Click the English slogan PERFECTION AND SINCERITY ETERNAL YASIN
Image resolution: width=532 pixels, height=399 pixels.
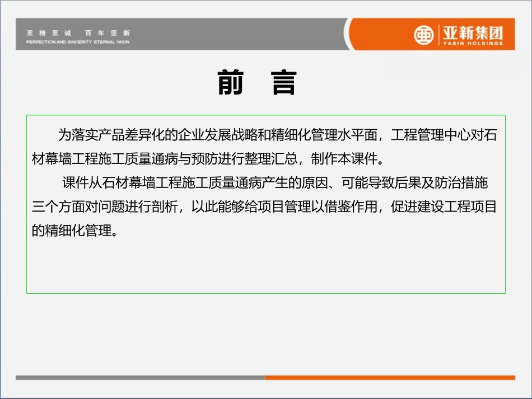point(78,42)
